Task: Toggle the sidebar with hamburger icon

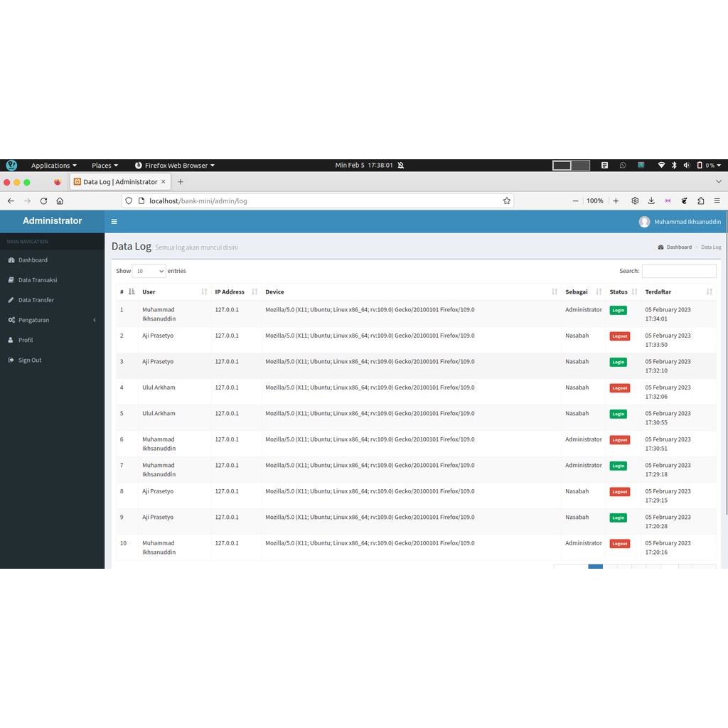Action: click(x=114, y=222)
